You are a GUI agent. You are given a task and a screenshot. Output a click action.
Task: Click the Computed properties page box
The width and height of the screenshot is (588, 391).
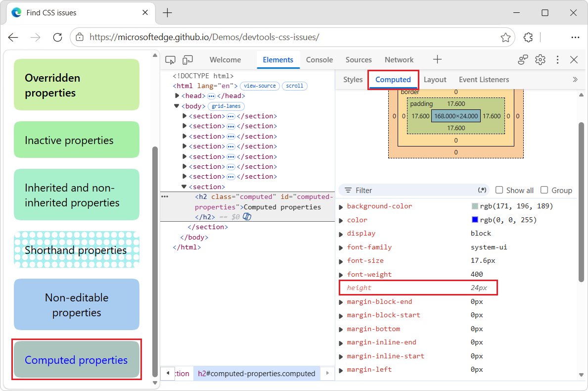pos(77,359)
